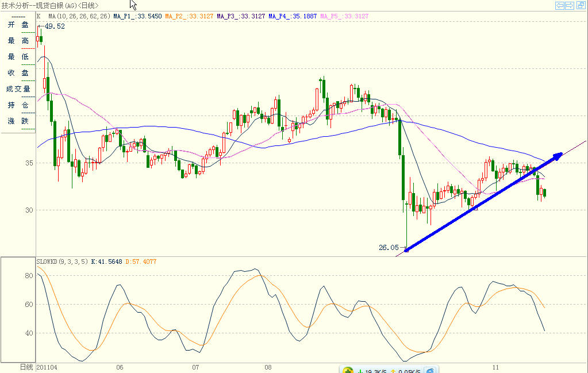Select the 收盘 field in the legend panel
The height and width of the screenshot is (373, 588).
[x=18, y=73]
